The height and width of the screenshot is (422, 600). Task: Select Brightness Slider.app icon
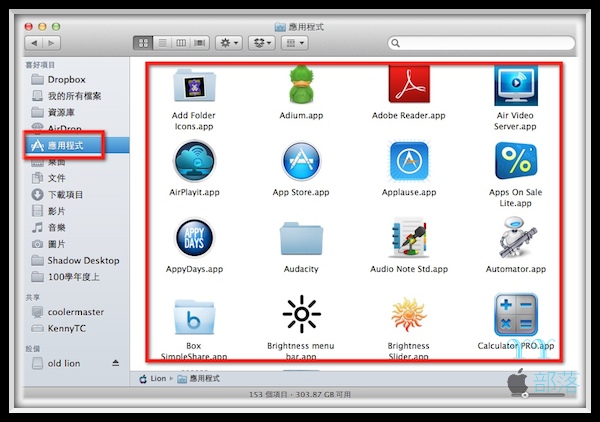(409, 314)
